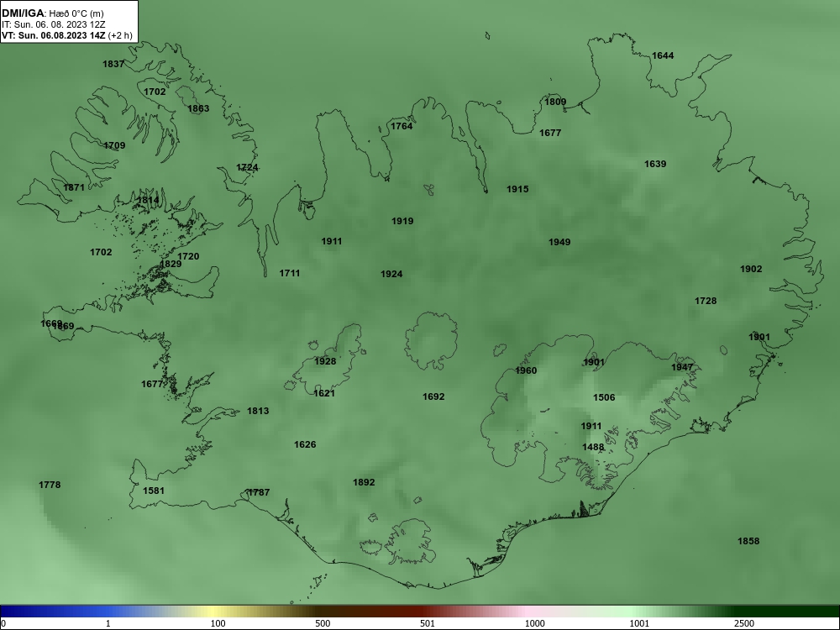Click the 1858 offshore value
Screen dimensions: 840x630
click(748, 540)
